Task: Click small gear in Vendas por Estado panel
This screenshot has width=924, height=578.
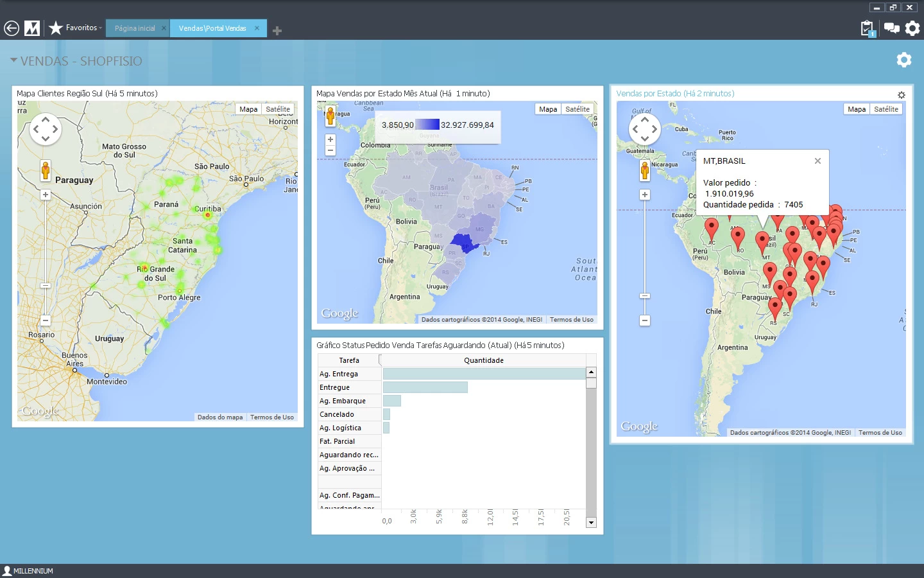Action: click(902, 95)
